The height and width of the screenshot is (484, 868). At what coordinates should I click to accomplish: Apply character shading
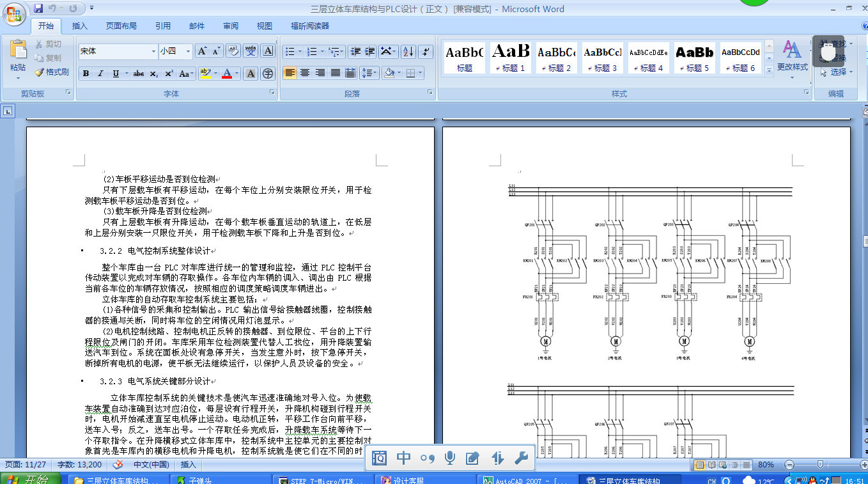(251, 74)
